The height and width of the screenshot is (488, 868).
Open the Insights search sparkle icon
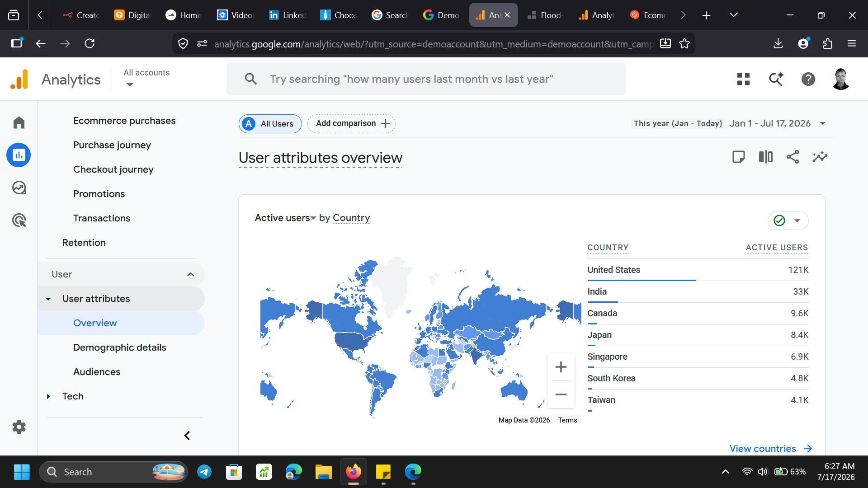pyautogui.click(x=776, y=79)
